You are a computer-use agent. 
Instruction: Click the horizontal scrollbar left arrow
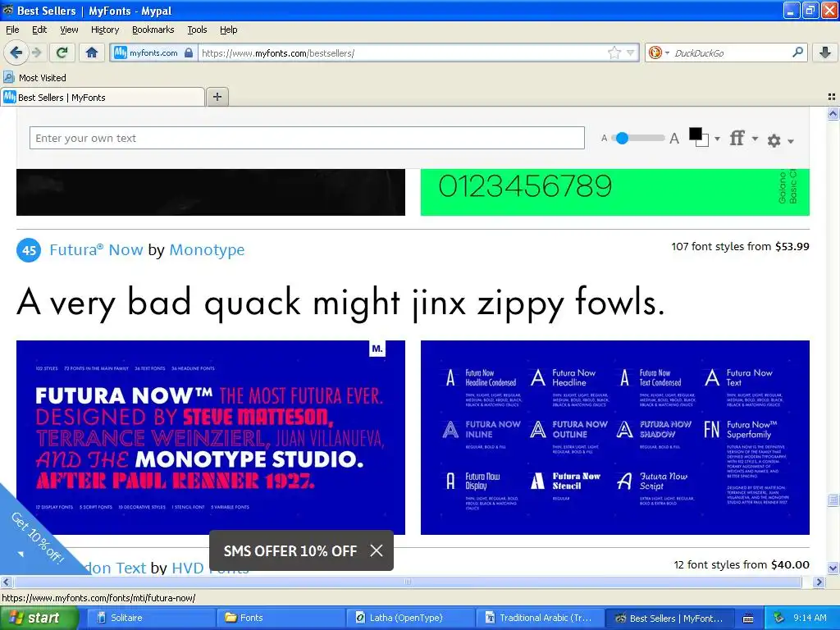point(6,582)
